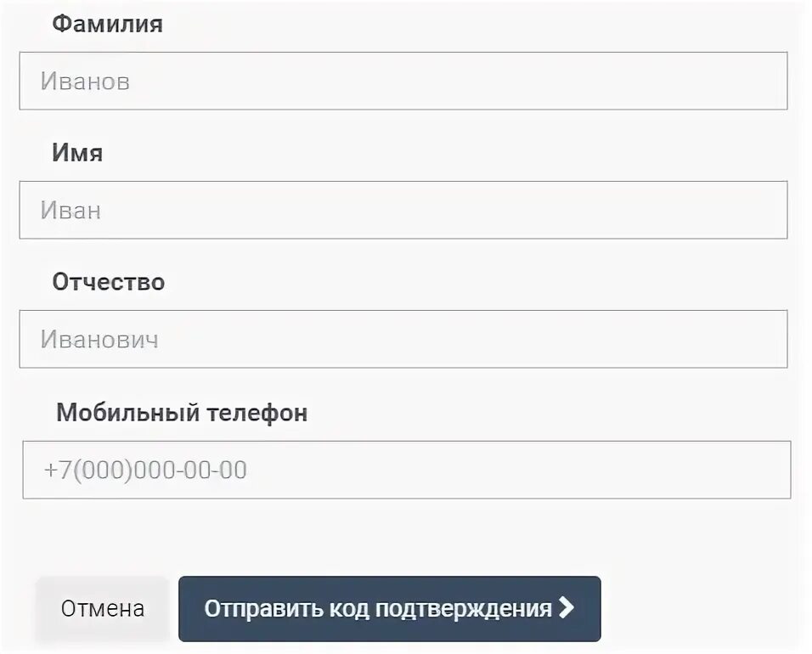Click Отправить код подтверждения button

click(x=389, y=609)
